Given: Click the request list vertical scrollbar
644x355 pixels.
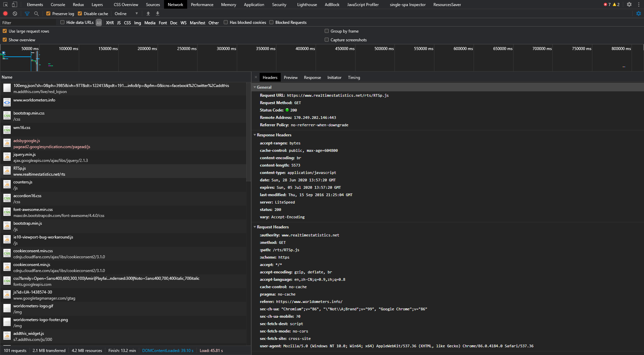Looking at the screenshot, I should (249, 132).
